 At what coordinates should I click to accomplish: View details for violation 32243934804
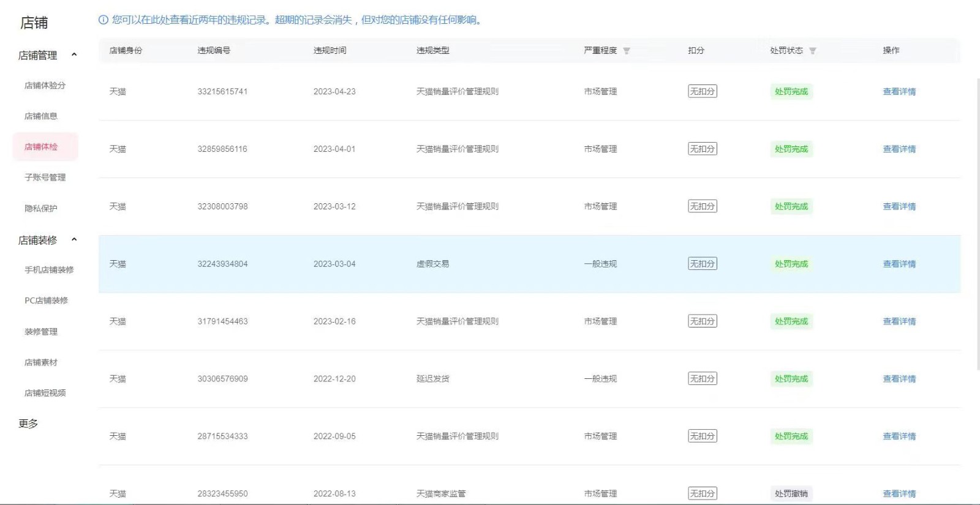899,264
